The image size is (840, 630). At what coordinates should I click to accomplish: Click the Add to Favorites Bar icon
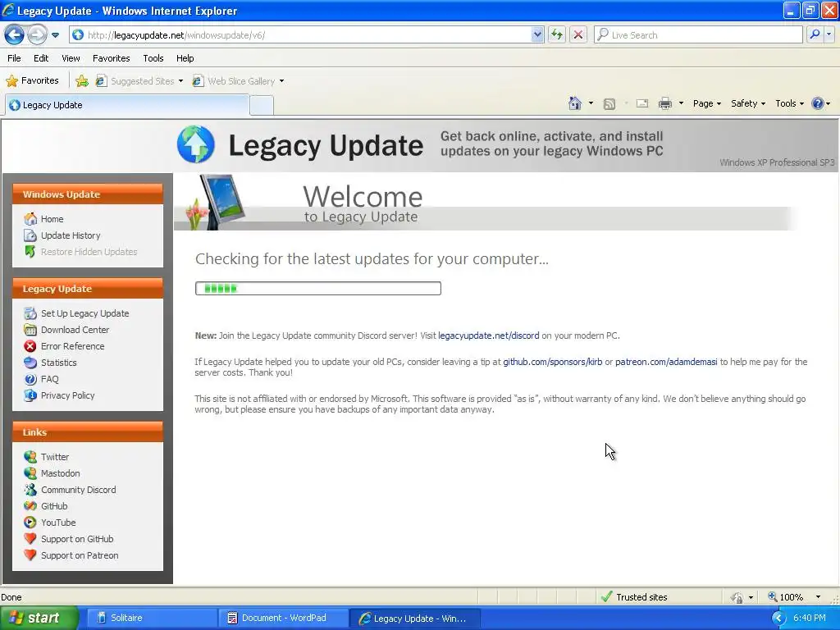(x=82, y=81)
